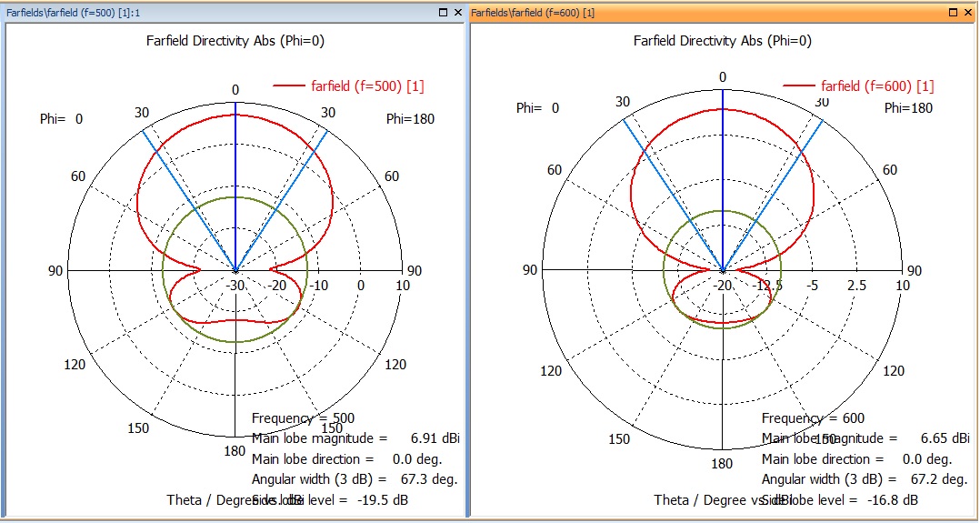Click 'Phi=180' label in f=500 plot
The height and width of the screenshot is (523, 980).
point(410,119)
